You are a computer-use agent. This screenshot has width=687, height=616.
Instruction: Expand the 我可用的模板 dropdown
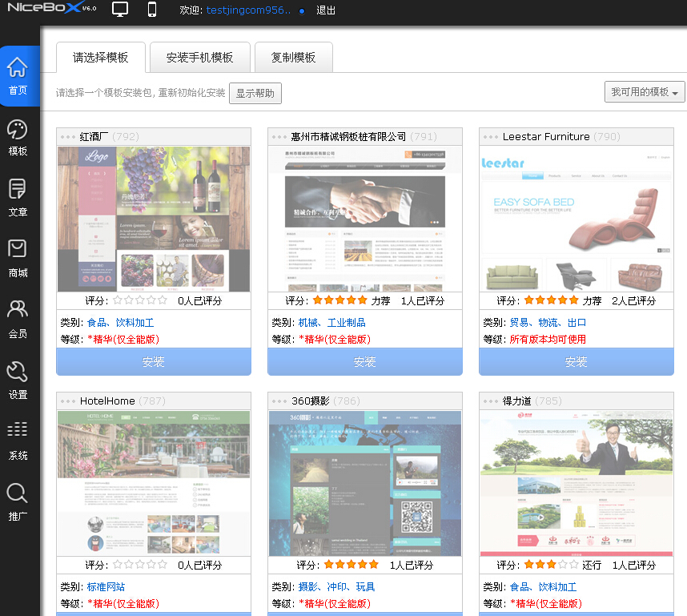point(645,92)
